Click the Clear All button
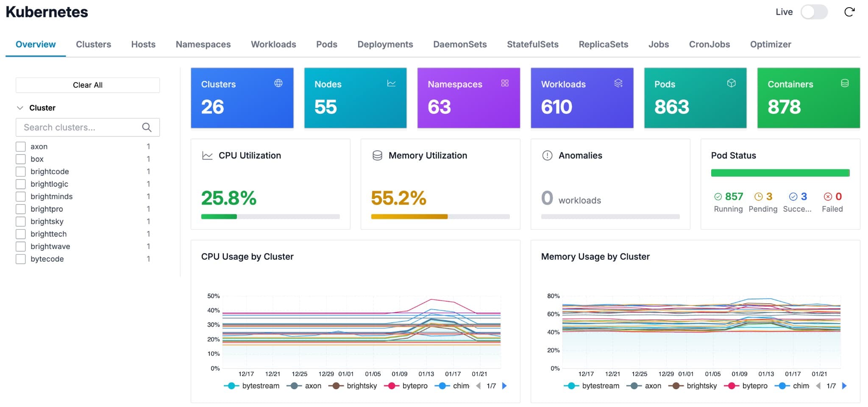This screenshot has height=407, width=868. tap(87, 85)
